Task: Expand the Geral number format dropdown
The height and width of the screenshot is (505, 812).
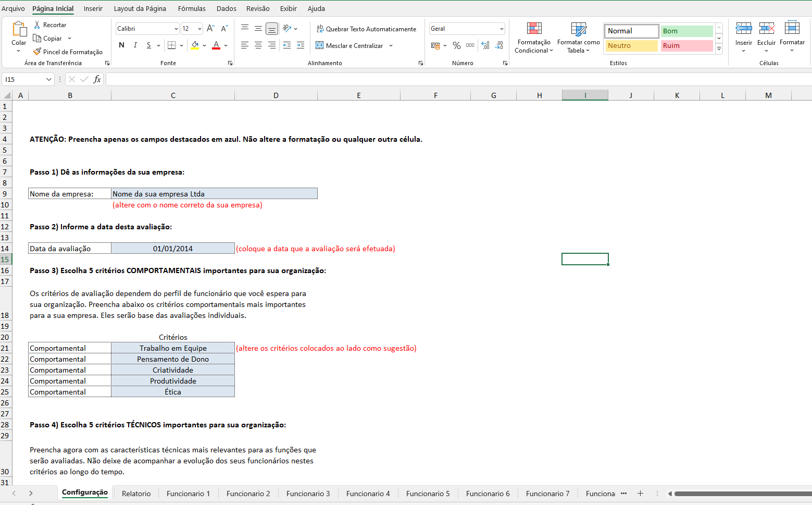Action: (502, 29)
